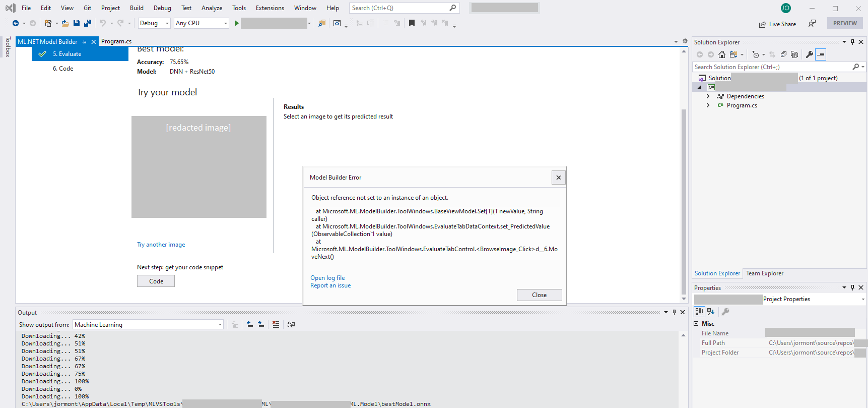Click the Report an issue link
868x408 pixels.
click(x=330, y=285)
